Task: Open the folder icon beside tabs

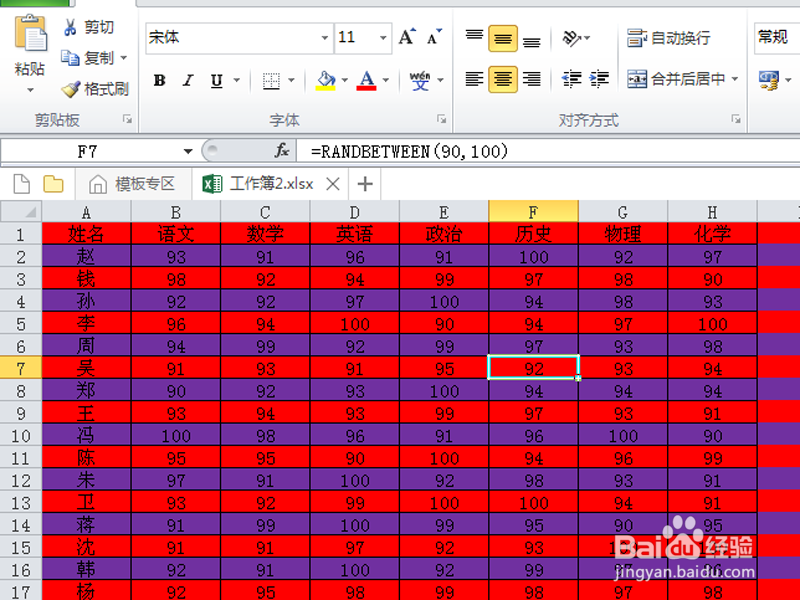Action: click(53, 184)
